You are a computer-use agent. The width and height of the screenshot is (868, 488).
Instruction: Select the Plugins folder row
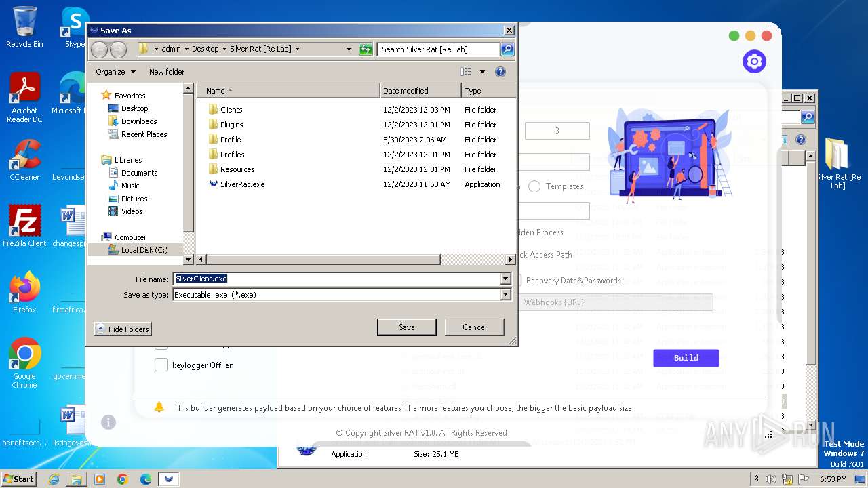pos(355,125)
